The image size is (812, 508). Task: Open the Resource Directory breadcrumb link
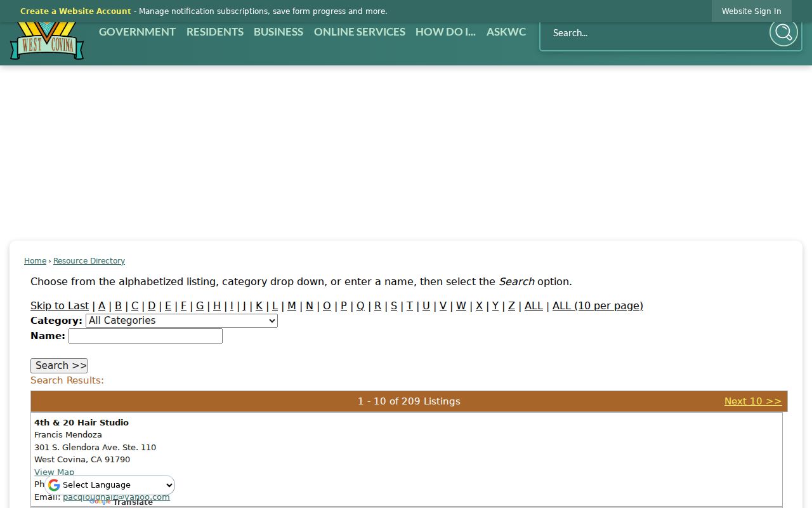click(x=89, y=261)
